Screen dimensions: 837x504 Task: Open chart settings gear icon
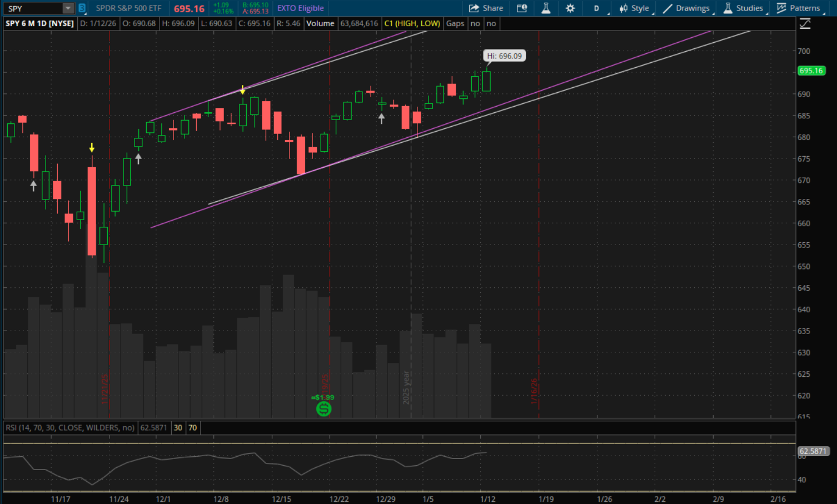point(570,8)
